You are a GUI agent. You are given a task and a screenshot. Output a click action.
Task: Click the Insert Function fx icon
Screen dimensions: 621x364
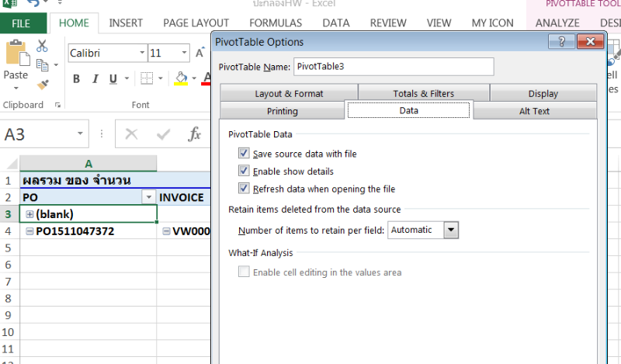point(195,134)
